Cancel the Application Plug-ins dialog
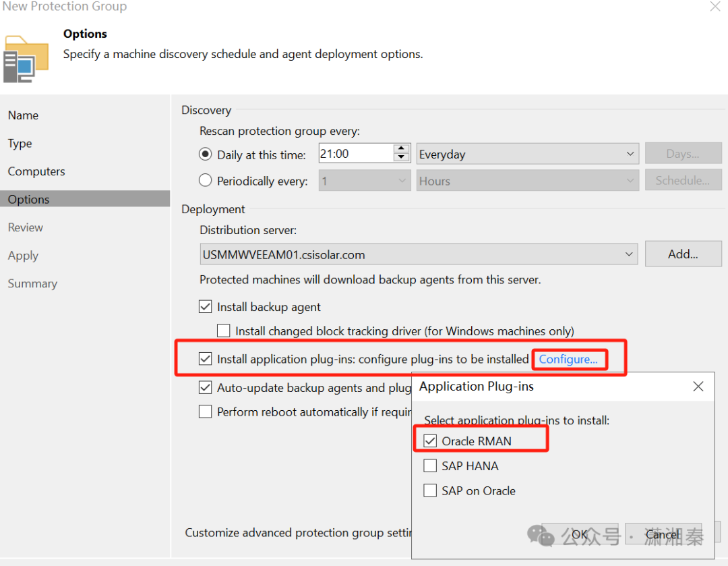The image size is (728, 566). tap(663, 534)
